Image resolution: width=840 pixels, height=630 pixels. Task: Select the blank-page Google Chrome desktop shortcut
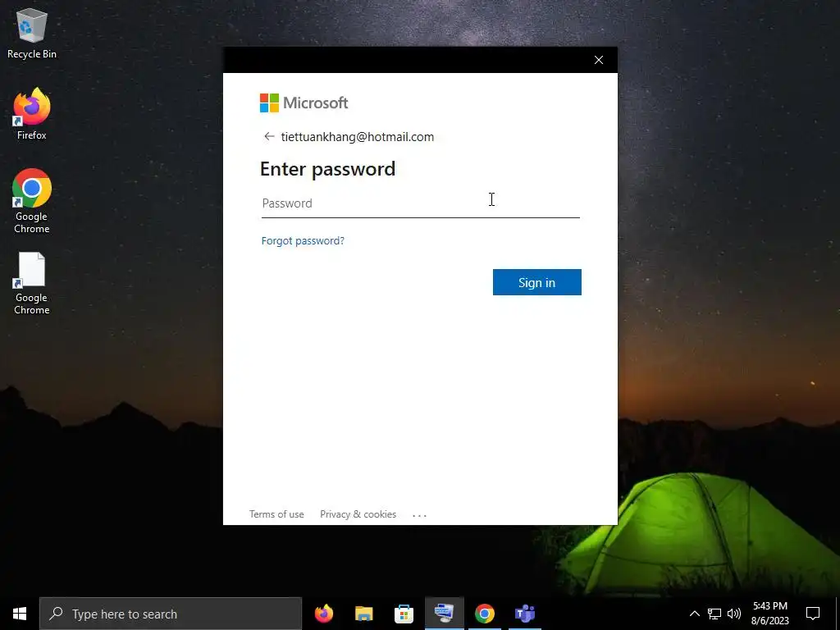[32, 283]
